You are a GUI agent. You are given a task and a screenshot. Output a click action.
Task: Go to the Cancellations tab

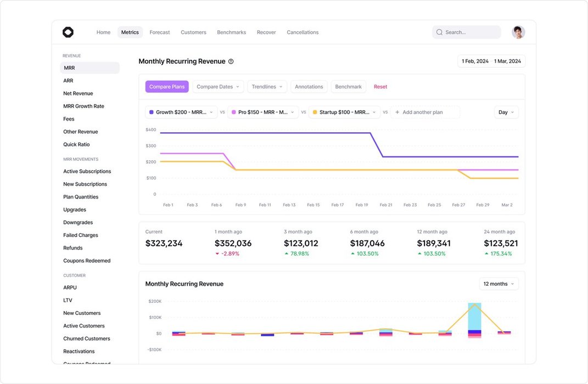pyautogui.click(x=303, y=32)
